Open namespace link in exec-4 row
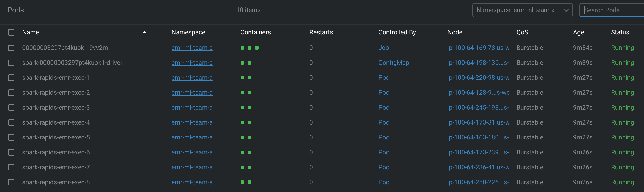Screen dimensions: 644x192 click(x=192, y=122)
